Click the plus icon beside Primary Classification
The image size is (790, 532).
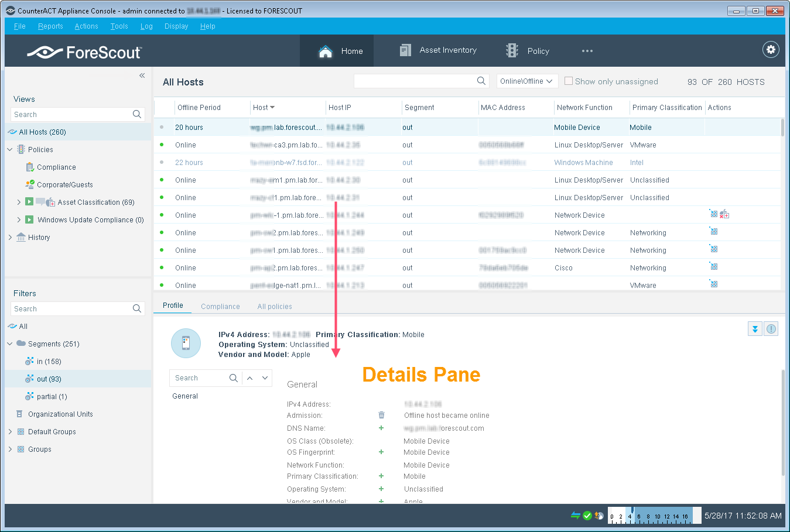[x=381, y=476]
